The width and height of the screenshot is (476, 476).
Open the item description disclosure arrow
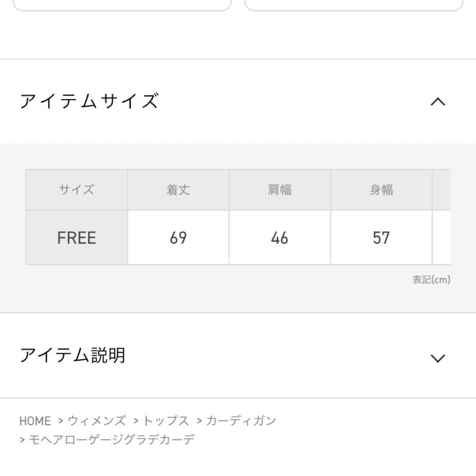click(437, 359)
